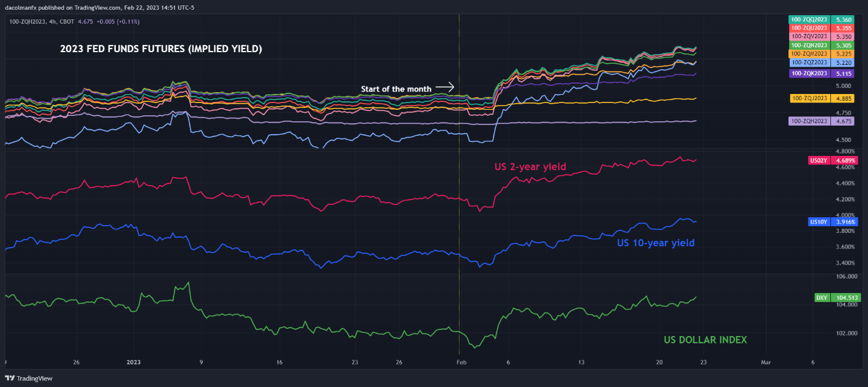Select the 5.225 price value tag
The width and height of the screenshot is (868, 387).
point(842,53)
